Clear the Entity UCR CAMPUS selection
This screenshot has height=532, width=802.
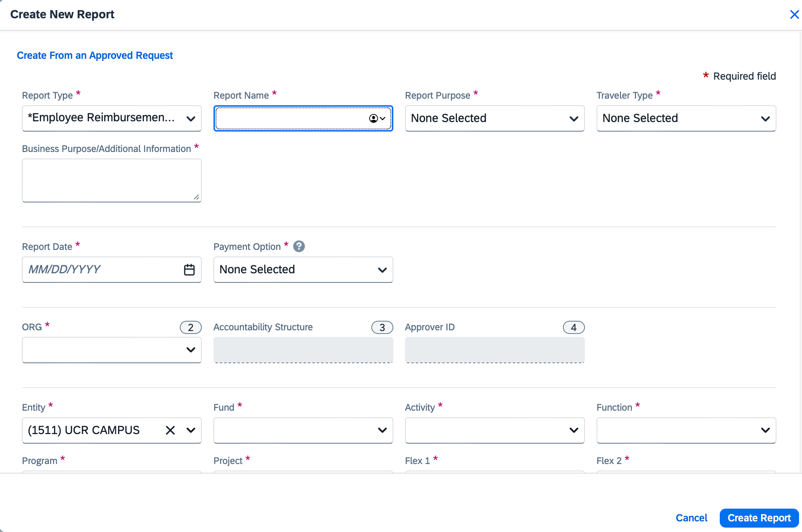(170, 430)
